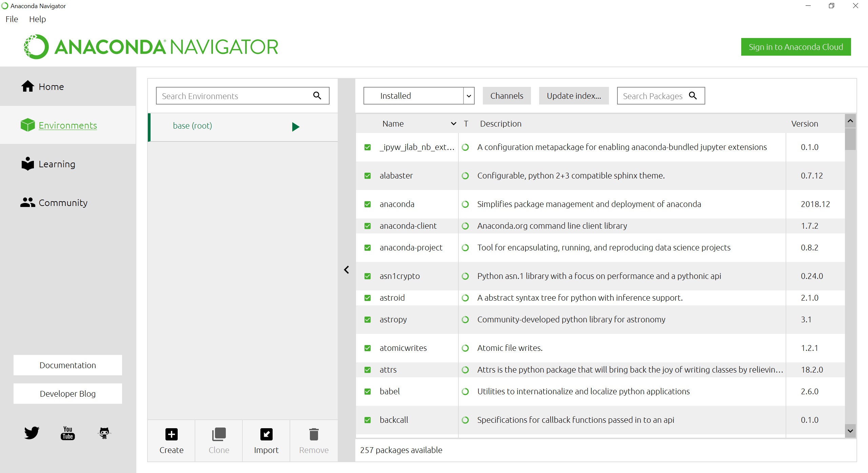868x473 pixels.
Task: Click type icon for attrs package
Action: coord(466,370)
